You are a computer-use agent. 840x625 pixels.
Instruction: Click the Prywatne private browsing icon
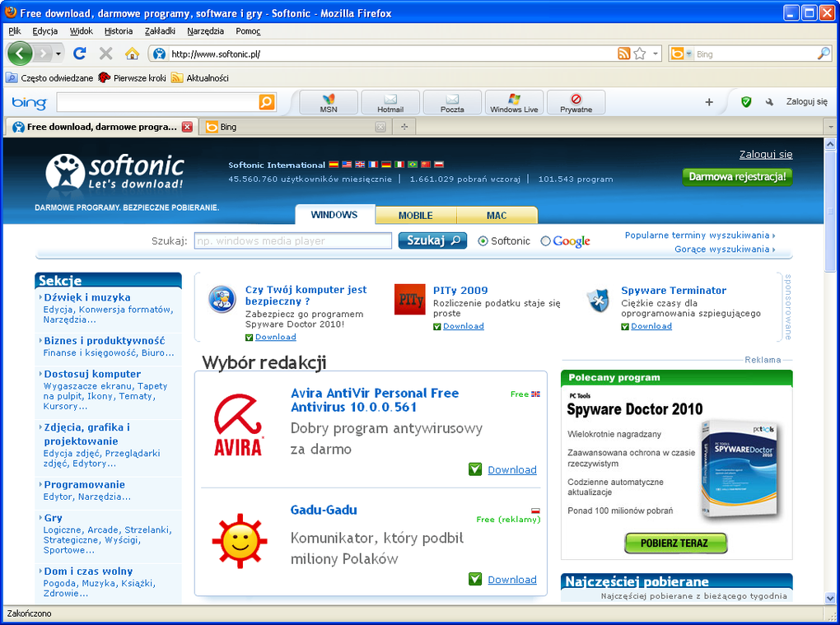point(576,102)
